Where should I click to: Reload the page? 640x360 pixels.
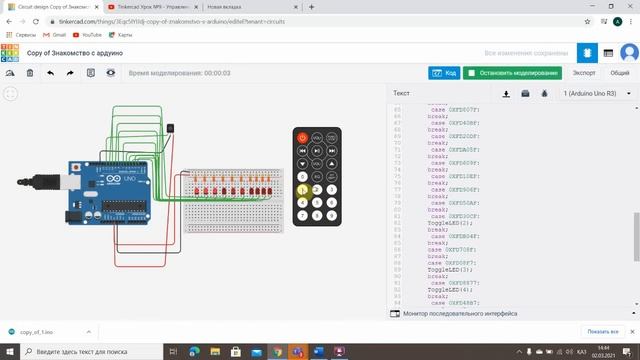pos(36,22)
